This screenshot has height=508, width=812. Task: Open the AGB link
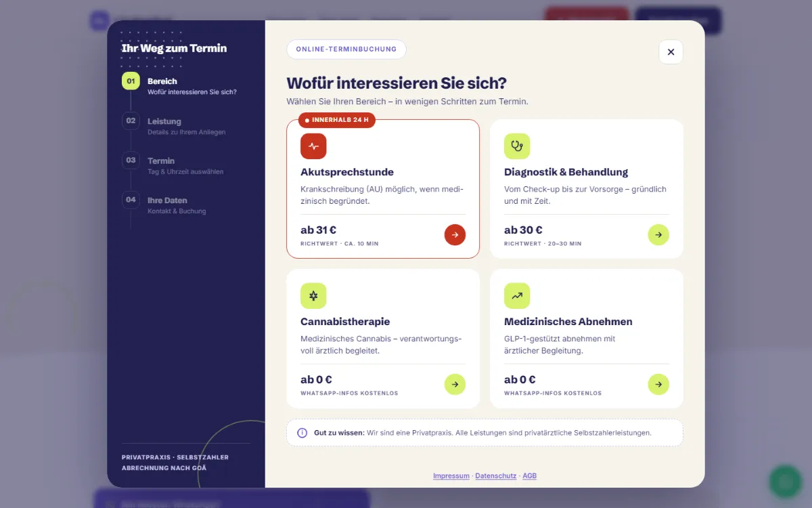click(529, 475)
